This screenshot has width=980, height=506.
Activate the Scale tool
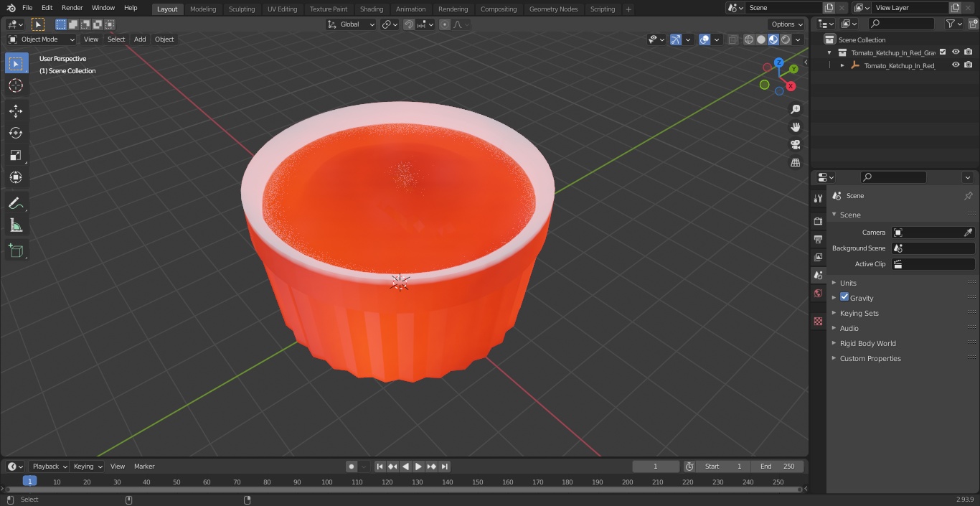click(16, 155)
